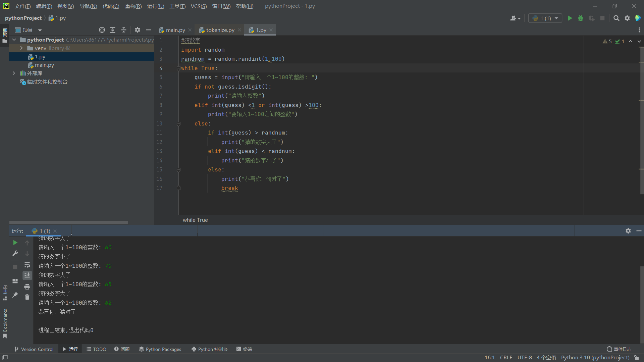
Task: Select main.py in the project tree
Action: coord(44,65)
